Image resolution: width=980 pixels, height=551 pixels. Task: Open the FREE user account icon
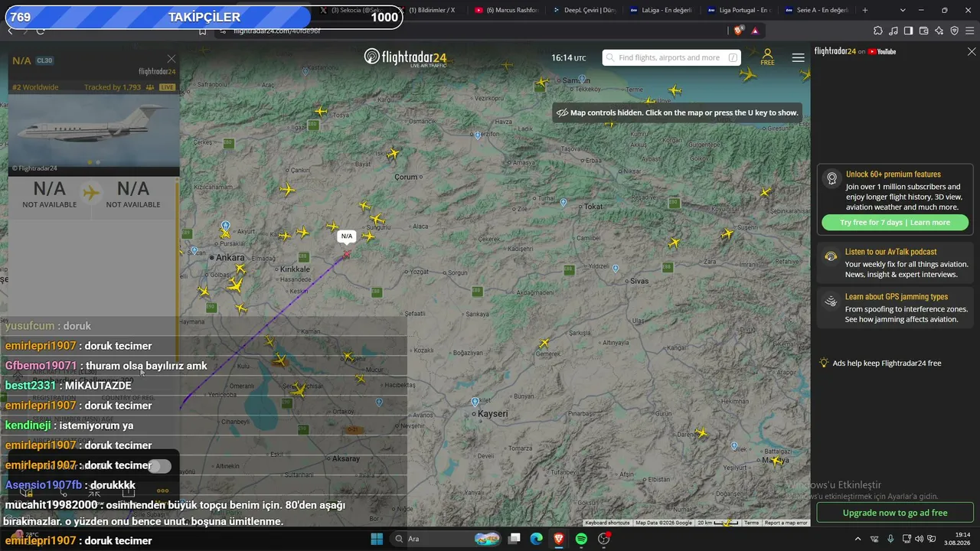point(767,57)
